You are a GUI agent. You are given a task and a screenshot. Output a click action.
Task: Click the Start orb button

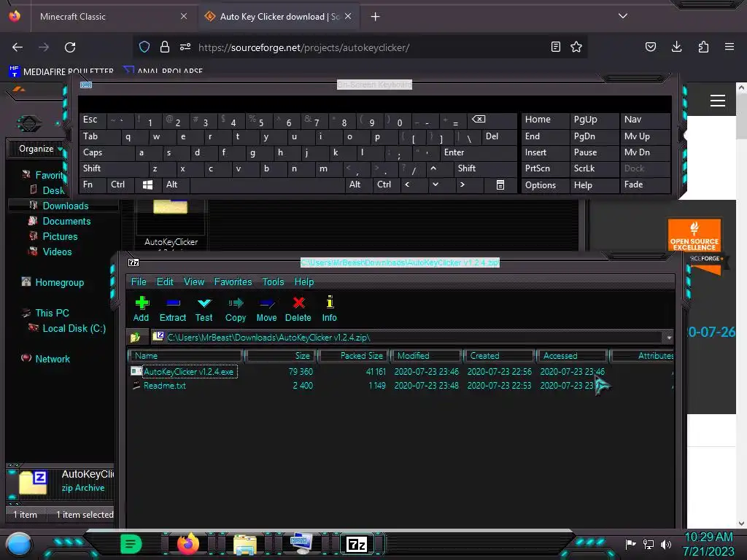click(x=19, y=544)
